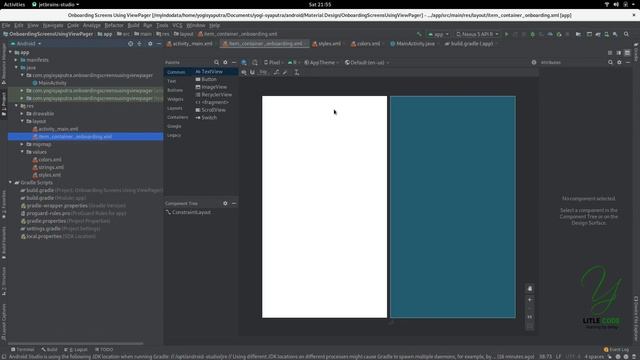640x360 pixels.
Task: Open Palette settings gear
Action: click(225, 62)
